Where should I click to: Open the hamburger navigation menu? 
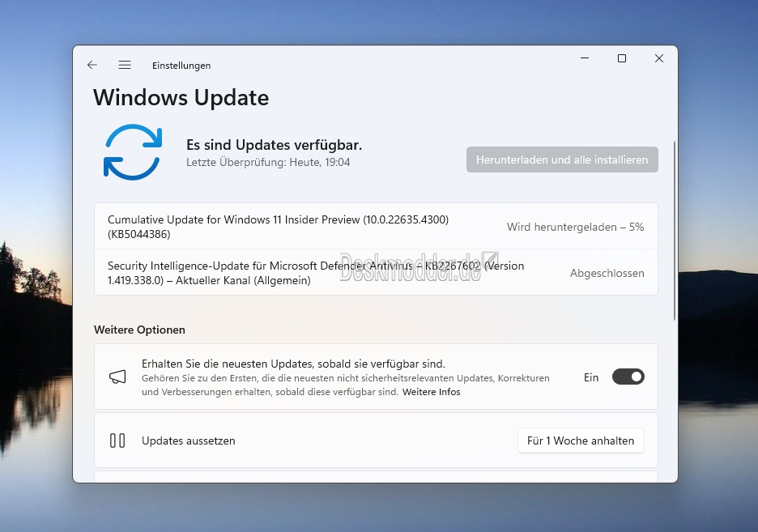(x=125, y=65)
